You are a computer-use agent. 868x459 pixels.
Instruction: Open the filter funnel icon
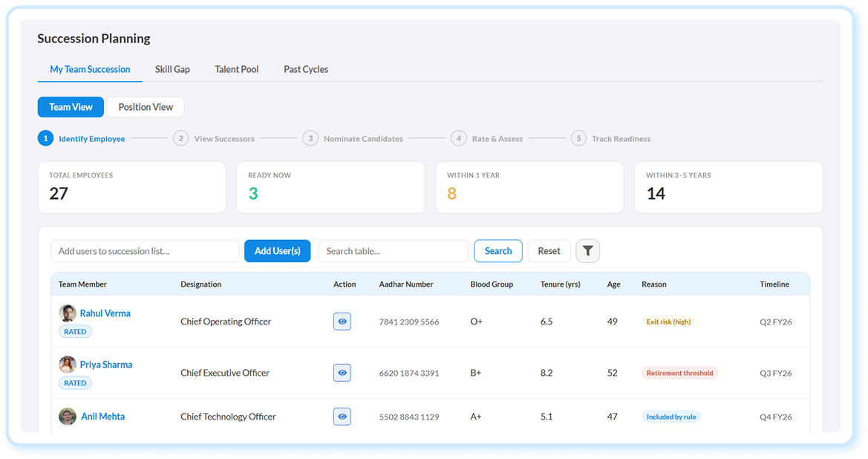point(587,251)
